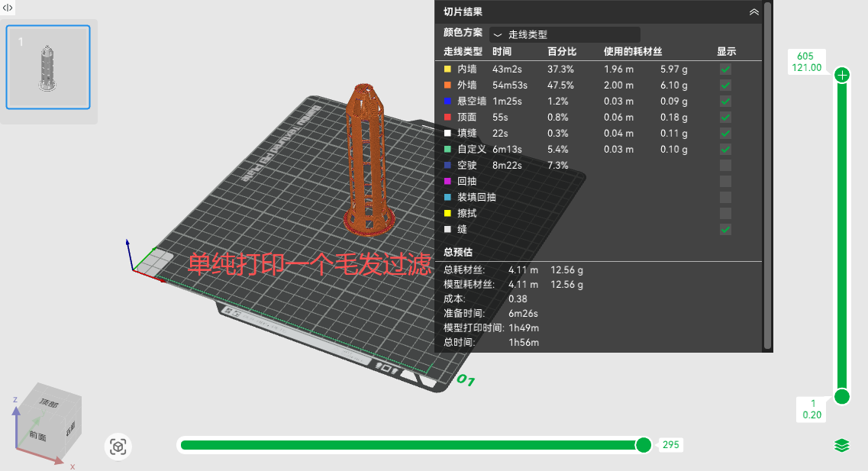Click the 切片结果 panel title

pos(463,11)
